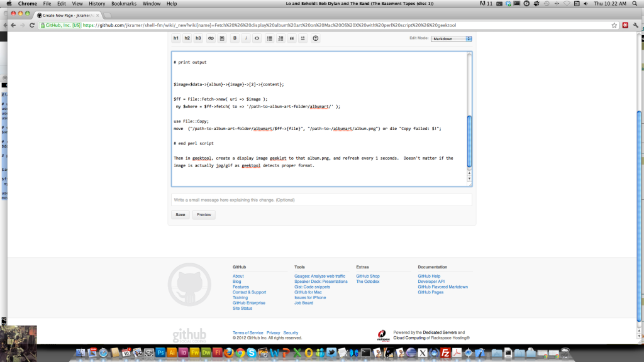Open Photoshop from the dock
Screen dimensions: 644x362
pos(160,353)
